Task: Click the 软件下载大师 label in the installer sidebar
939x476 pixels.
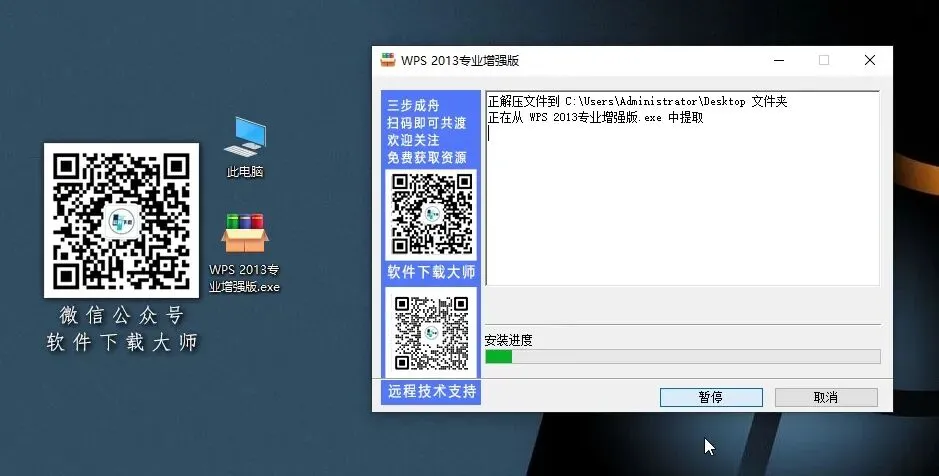Action: tap(431, 272)
